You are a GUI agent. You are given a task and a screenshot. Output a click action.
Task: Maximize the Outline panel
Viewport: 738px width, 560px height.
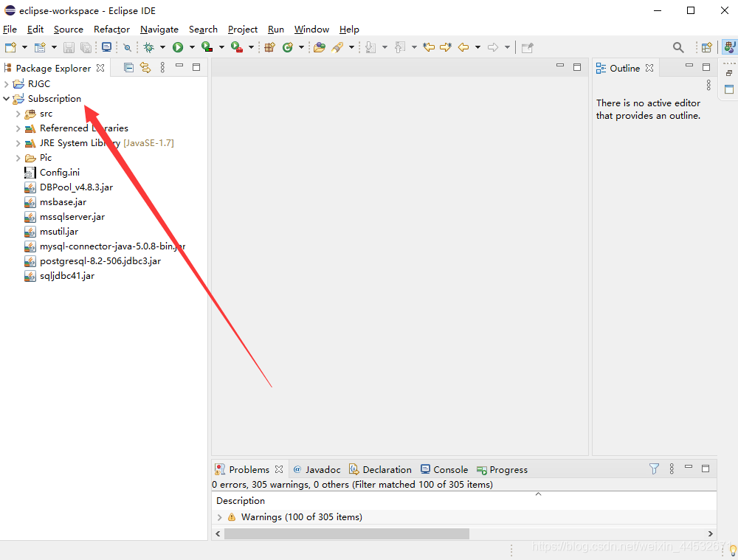pos(706,67)
